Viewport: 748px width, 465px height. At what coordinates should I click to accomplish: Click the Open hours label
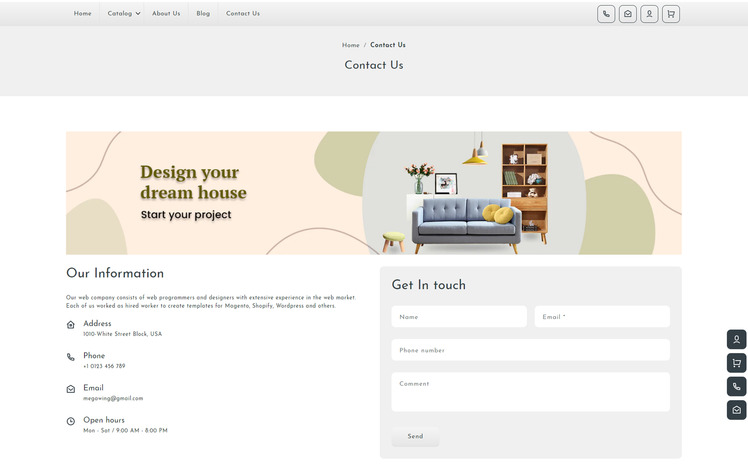[x=104, y=420]
